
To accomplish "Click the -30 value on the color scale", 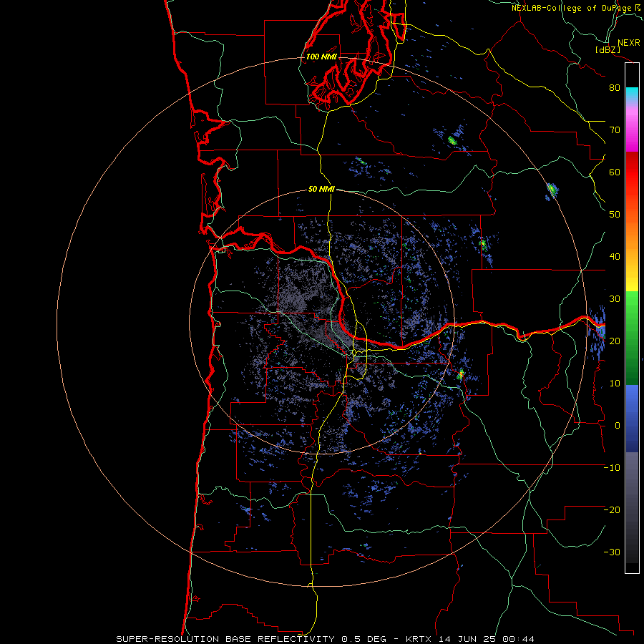I will (x=612, y=552).
